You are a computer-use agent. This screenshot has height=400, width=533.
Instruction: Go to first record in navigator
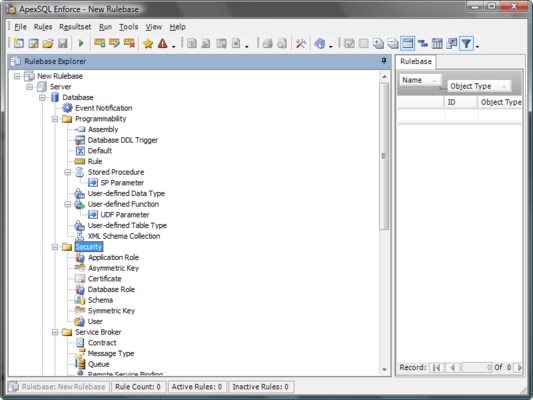[437, 367]
